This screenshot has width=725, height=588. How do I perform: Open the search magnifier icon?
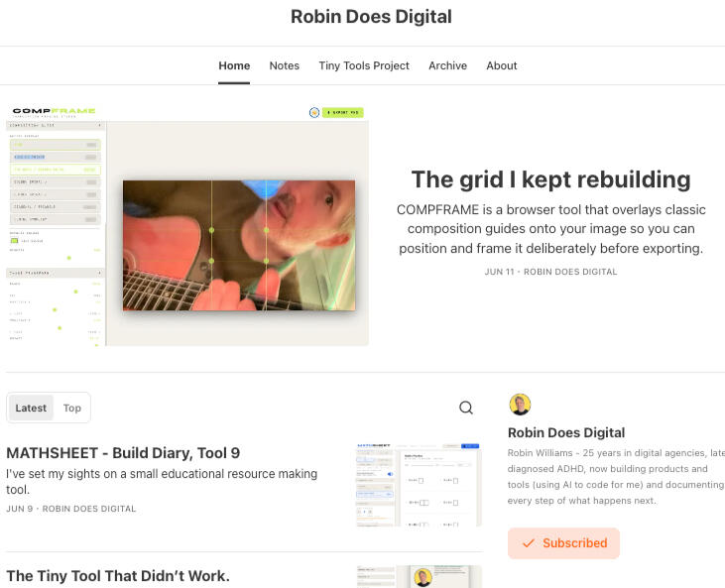(x=465, y=408)
